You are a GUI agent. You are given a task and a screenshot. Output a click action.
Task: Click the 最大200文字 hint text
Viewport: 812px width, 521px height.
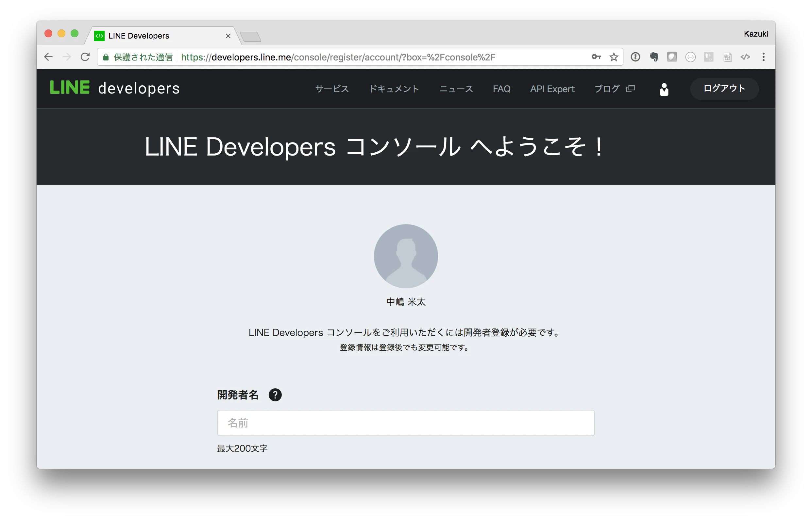tap(242, 448)
